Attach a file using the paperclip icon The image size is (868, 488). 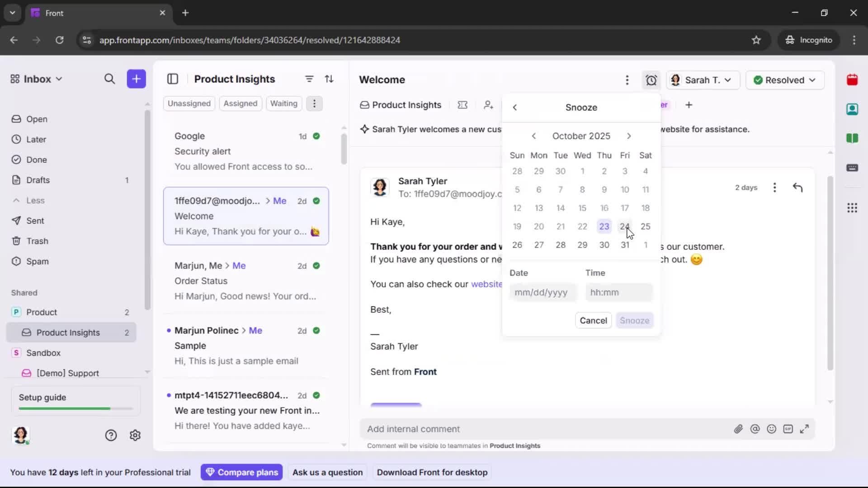click(x=739, y=429)
